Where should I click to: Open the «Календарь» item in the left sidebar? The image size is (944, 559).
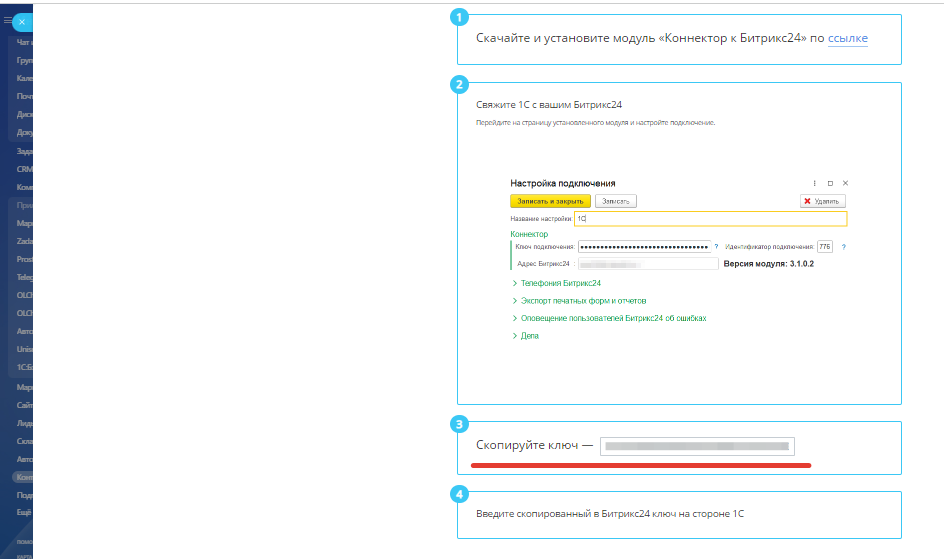[x=24, y=78]
